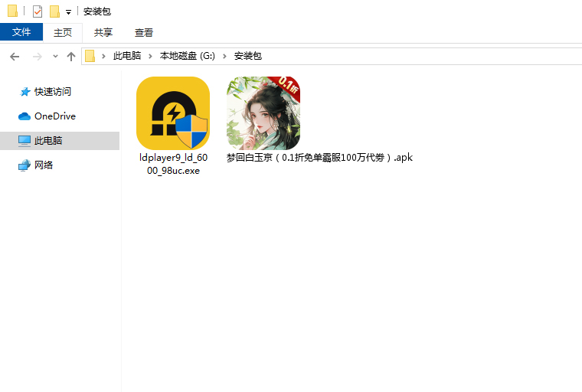Viewport: 582px width, 392px height.
Task: Open the 文件 menu
Action: pyautogui.click(x=21, y=32)
